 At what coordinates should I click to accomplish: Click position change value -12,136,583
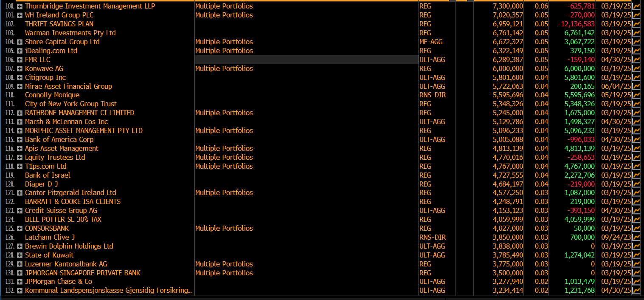[576, 24]
